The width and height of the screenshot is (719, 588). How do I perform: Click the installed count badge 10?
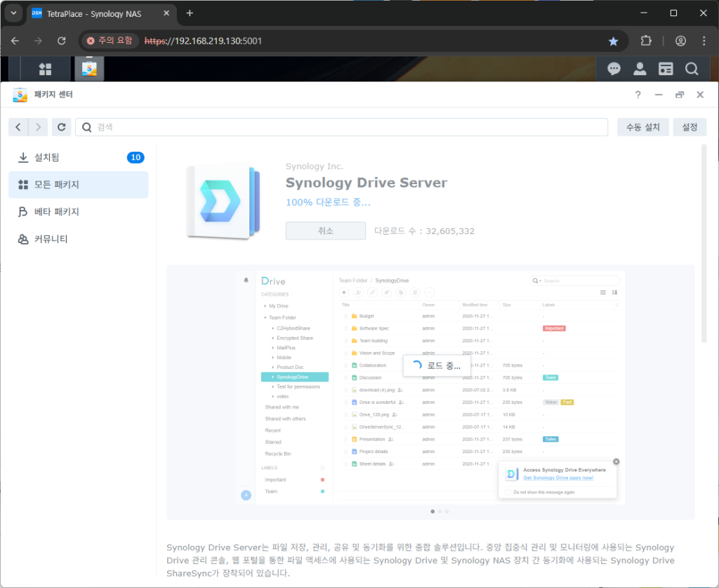[x=136, y=157]
